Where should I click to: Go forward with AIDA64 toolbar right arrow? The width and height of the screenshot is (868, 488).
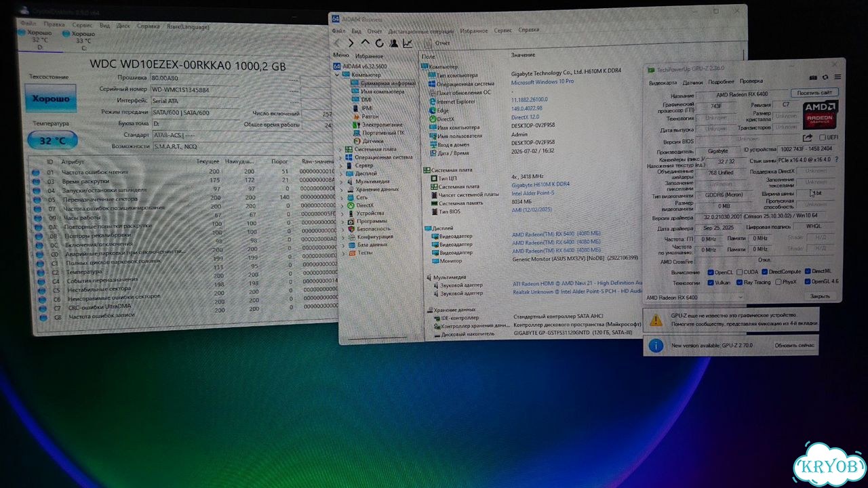tap(351, 43)
